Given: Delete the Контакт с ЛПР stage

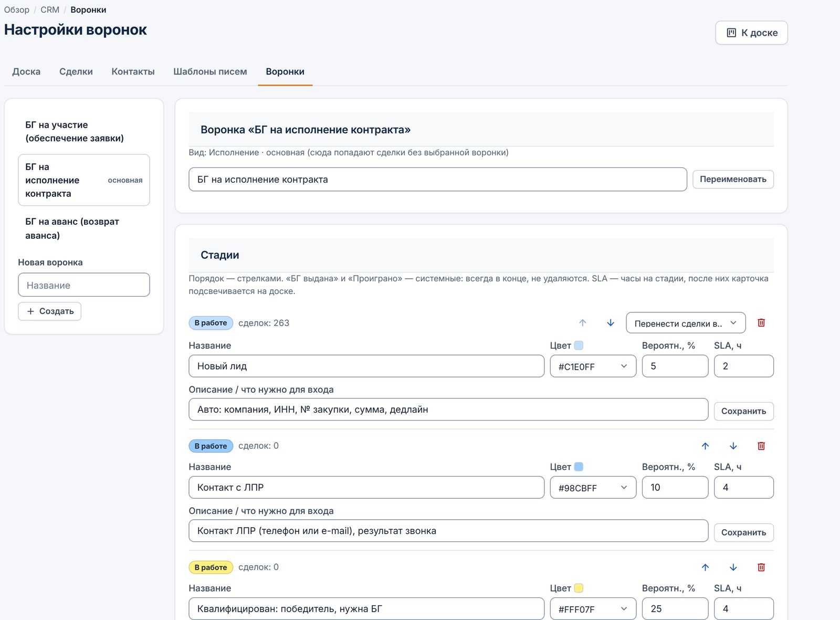Looking at the screenshot, I should (x=761, y=446).
